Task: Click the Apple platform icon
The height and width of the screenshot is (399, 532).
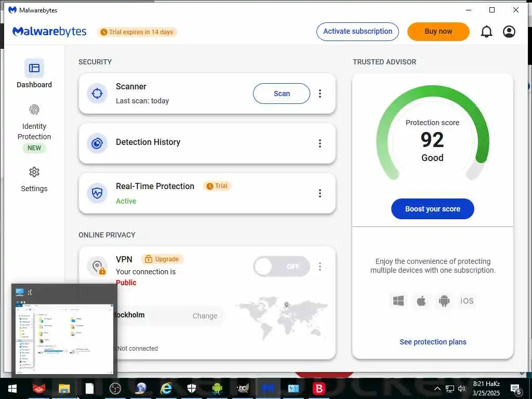Action: tap(421, 301)
